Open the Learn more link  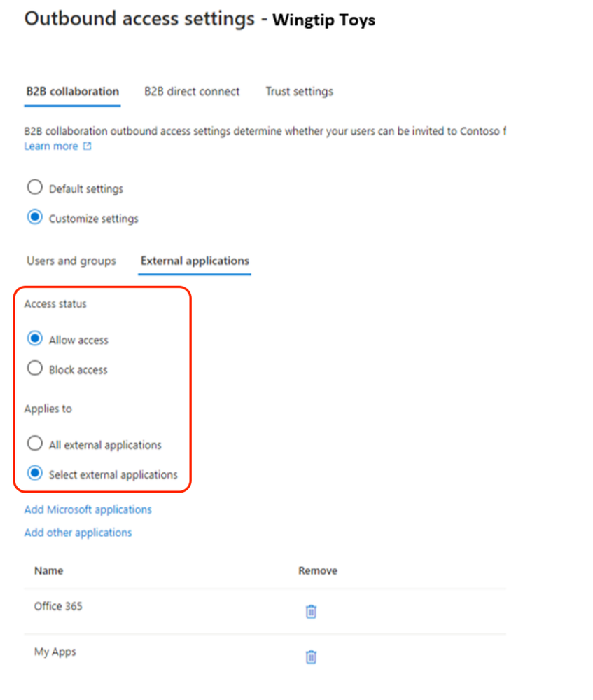click(51, 146)
